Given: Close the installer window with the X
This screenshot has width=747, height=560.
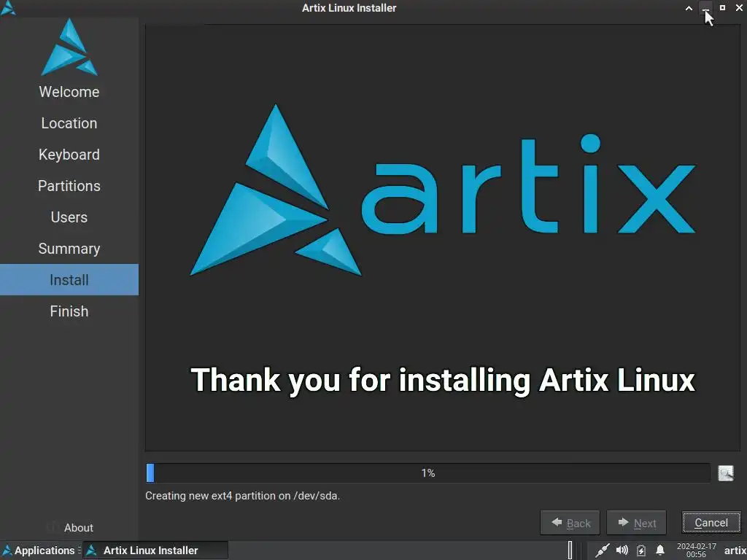Looking at the screenshot, I should pos(739,8).
